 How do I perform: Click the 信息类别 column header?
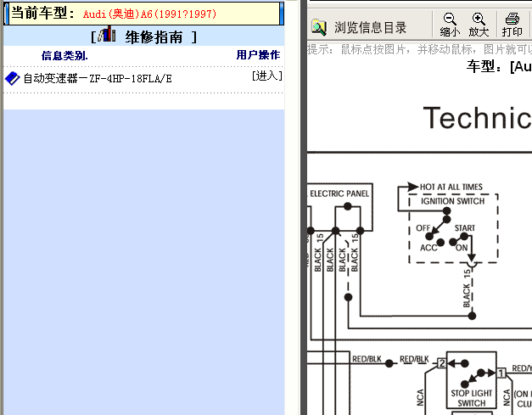point(64,55)
